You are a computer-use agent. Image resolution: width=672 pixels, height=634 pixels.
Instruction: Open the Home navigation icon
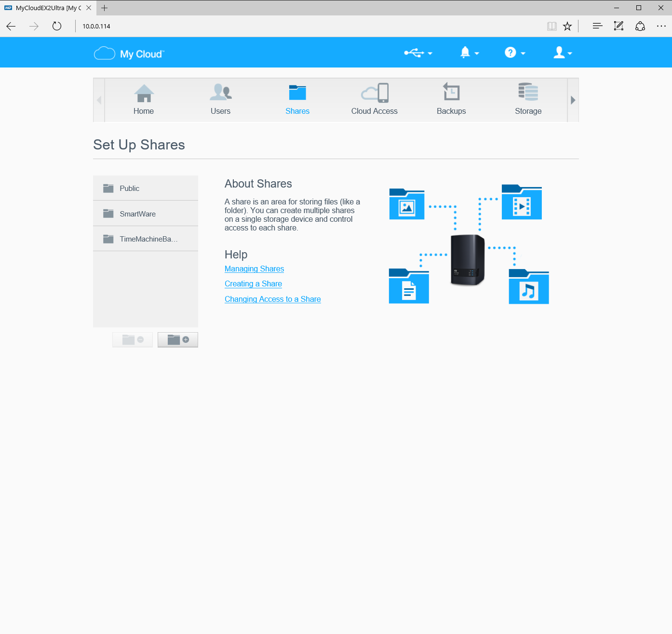144,94
